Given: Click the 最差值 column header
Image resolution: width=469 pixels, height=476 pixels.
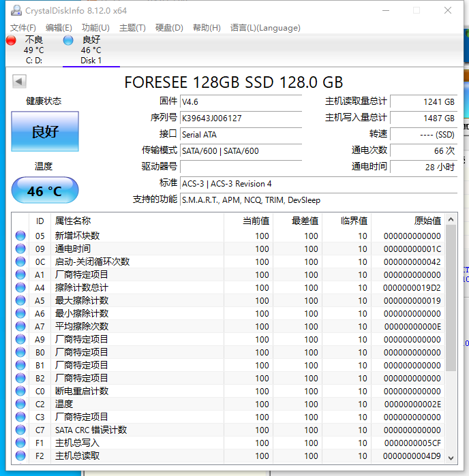Looking at the screenshot, I should tap(298, 221).
